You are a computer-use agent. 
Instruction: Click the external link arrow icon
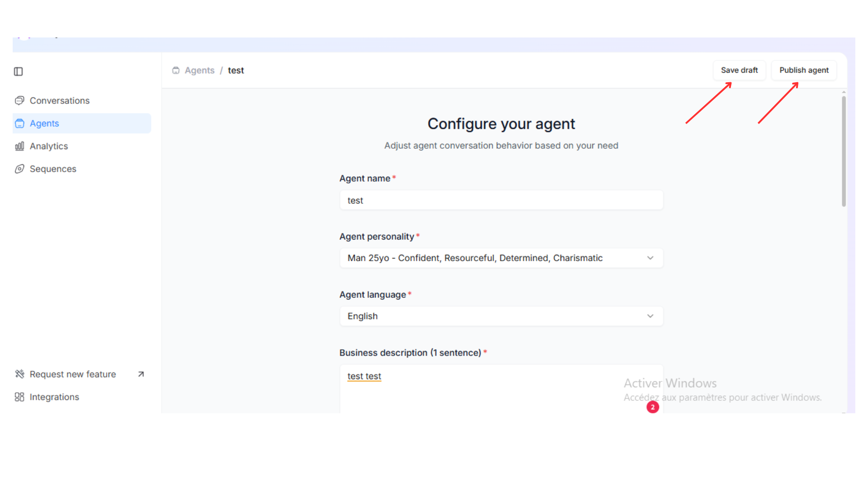pos(141,374)
